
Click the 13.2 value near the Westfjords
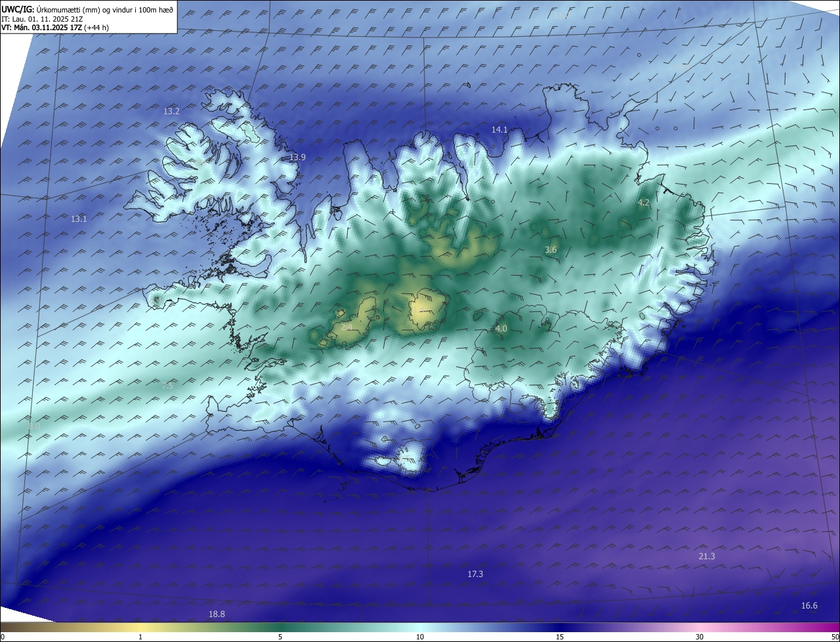click(x=171, y=112)
